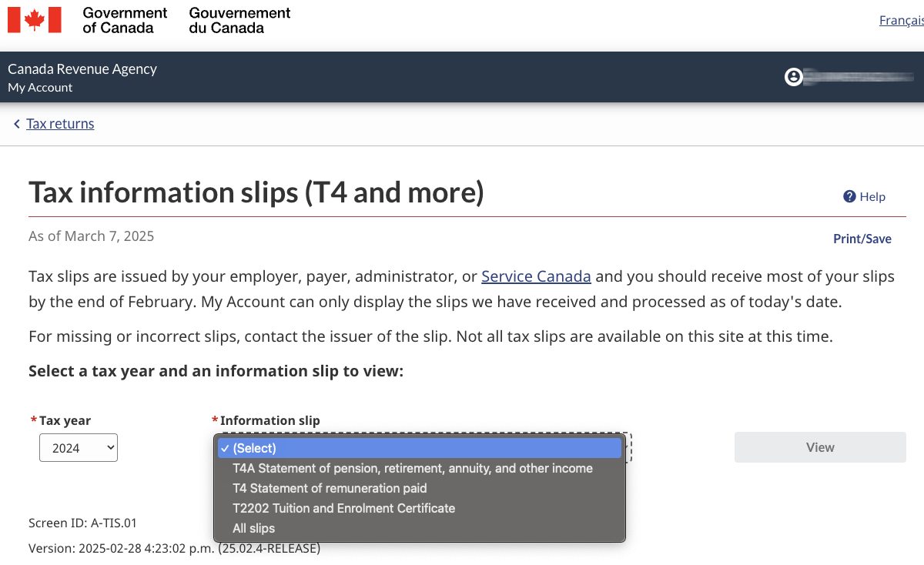Click the Print/Save link
The height and width of the screenshot is (565, 924).
pos(862,239)
